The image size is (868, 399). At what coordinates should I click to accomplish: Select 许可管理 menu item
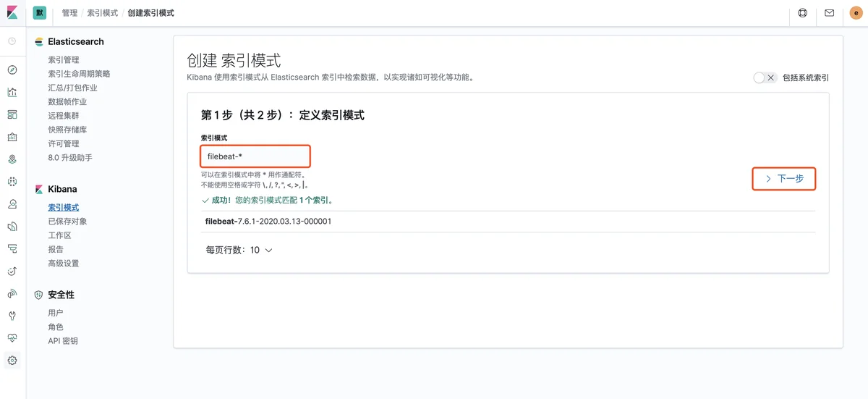pos(64,143)
